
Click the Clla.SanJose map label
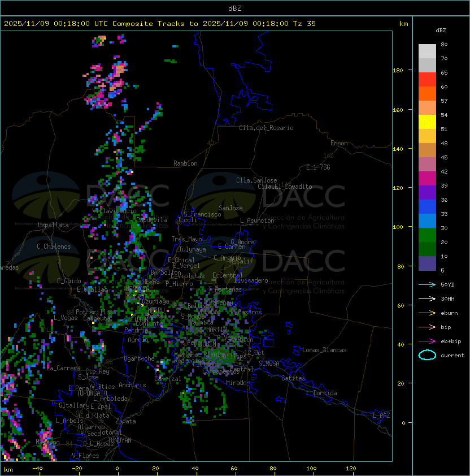(x=256, y=180)
